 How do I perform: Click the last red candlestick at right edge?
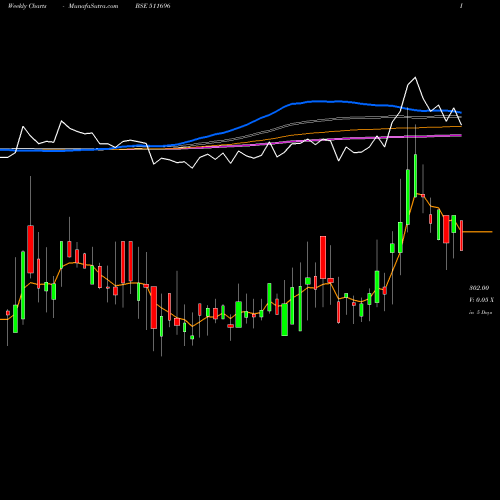click(x=461, y=235)
